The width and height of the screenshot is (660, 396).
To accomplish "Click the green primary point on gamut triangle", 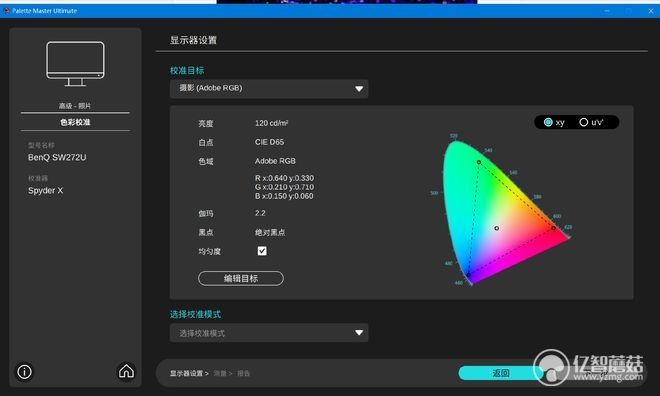I will point(479,162).
